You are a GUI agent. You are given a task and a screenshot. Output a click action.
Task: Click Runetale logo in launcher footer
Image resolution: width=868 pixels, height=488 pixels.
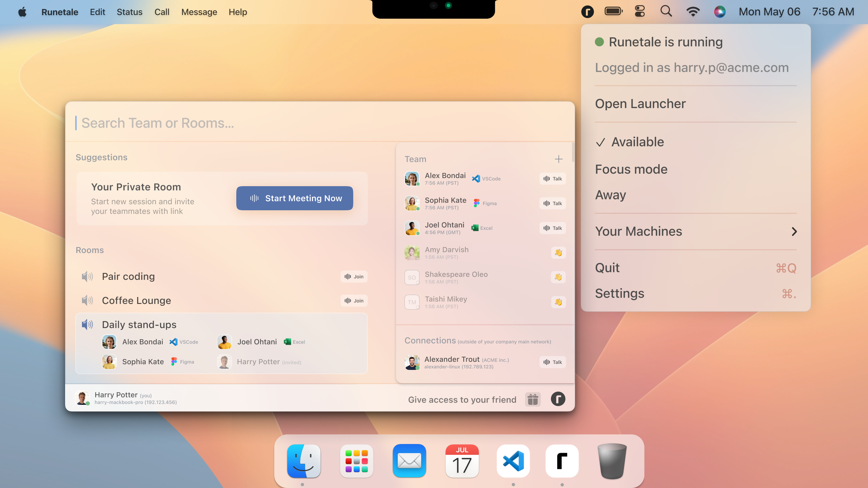click(558, 399)
